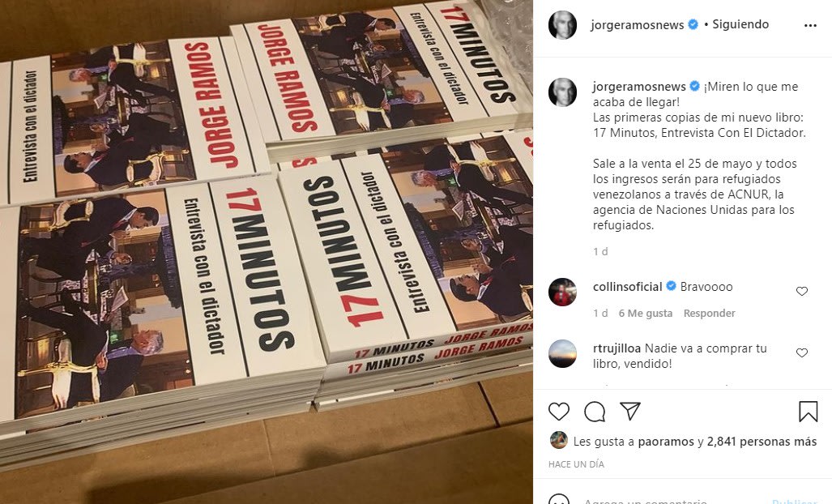Open the three-dot options menu

[x=810, y=25]
